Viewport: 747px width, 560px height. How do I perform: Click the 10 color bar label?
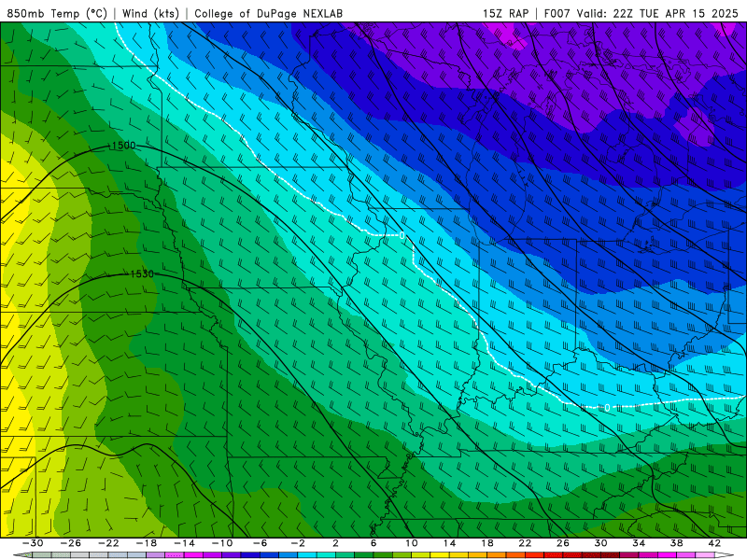[x=411, y=543]
